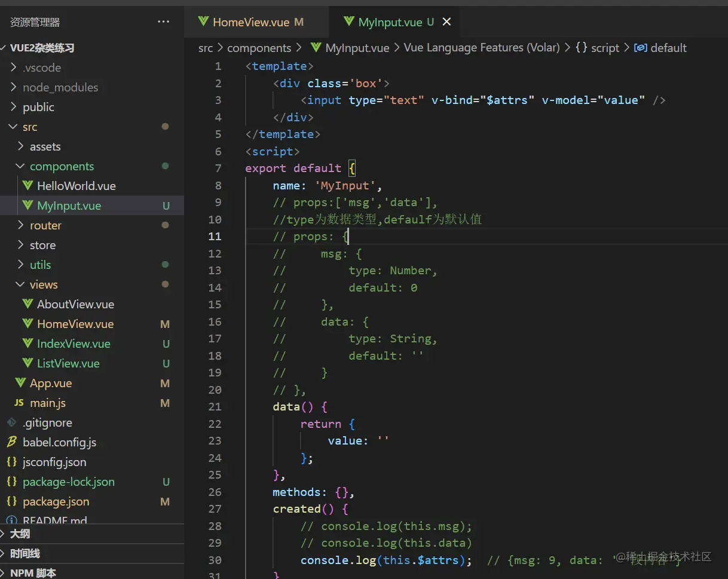This screenshot has height=579, width=728.
Task: Click the Vue icon in the MyInput.vue tab
Action: [350, 21]
